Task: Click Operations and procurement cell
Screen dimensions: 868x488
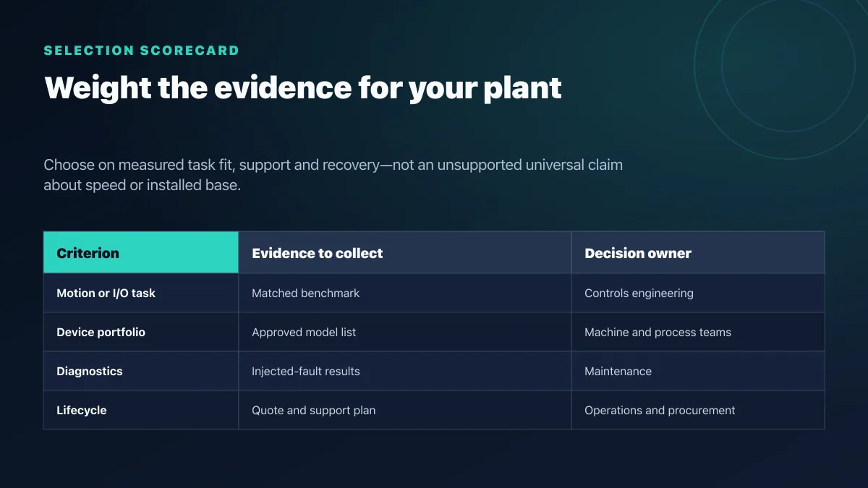Action: [x=698, y=410]
